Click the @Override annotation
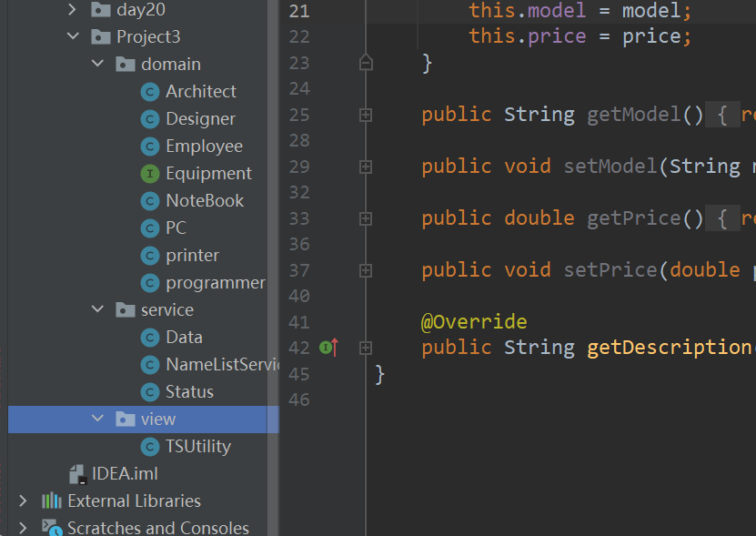The width and height of the screenshot is (756, 536). [x=473, y=322]
